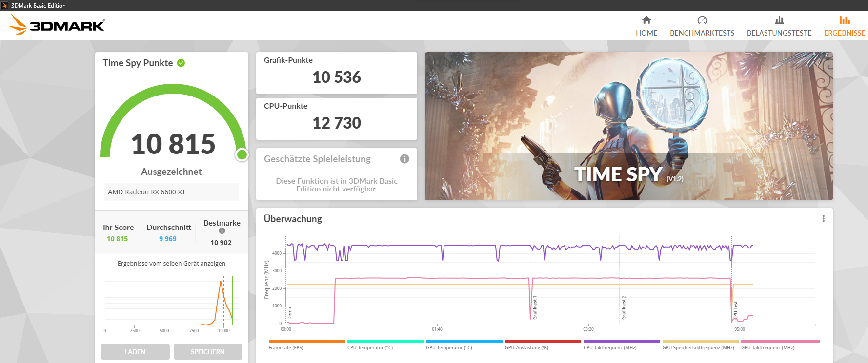Click the green gauge end marker dot
The image size is (868, 363).
pyautogui.click(x=242, y=155)
